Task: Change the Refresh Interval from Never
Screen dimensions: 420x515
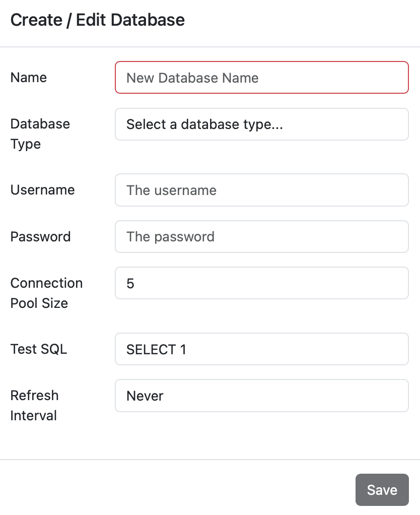Action: click(261, 396)
